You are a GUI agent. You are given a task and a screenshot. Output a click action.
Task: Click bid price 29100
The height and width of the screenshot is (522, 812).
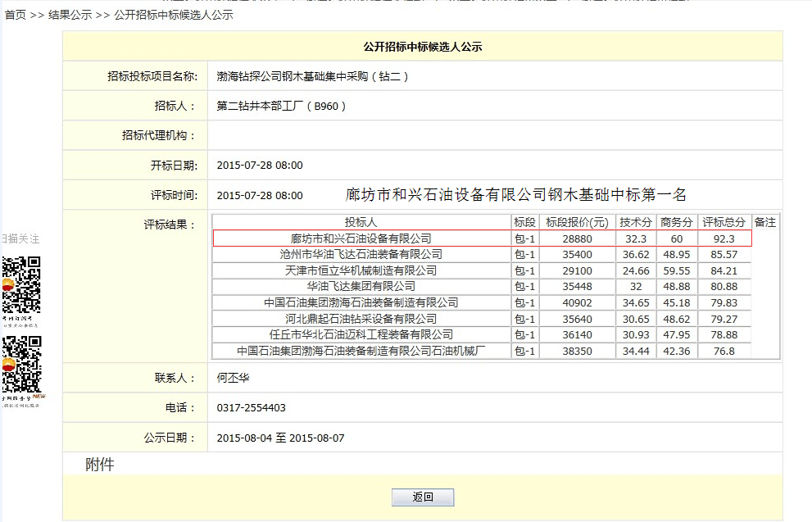click(578, 271)
